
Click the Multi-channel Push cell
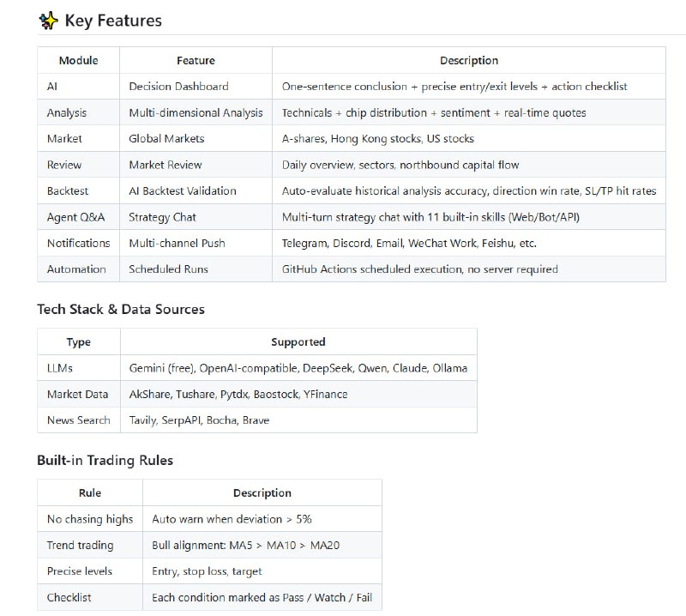[x=177, y=243]
